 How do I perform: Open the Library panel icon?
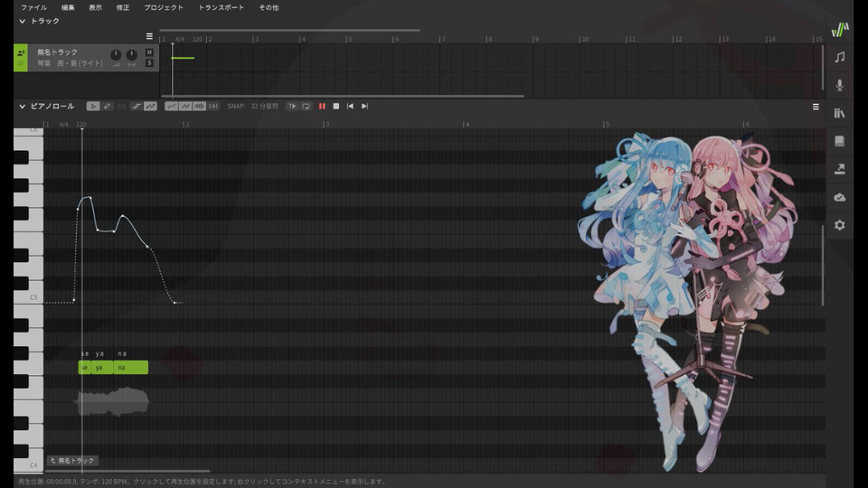840,113
